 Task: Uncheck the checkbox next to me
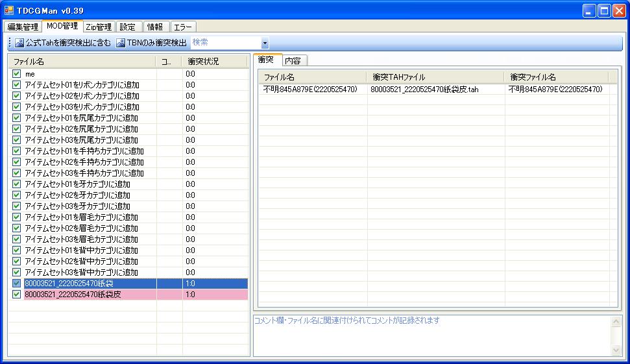pos(17,74)
